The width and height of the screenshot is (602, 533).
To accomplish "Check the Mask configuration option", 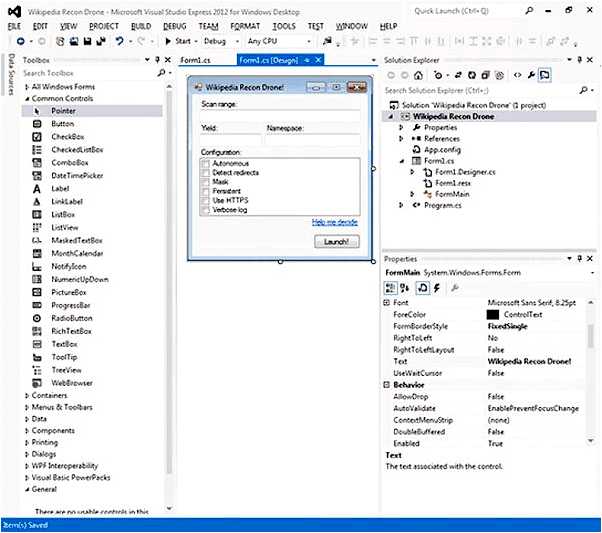I will click(x=205, y=182).
